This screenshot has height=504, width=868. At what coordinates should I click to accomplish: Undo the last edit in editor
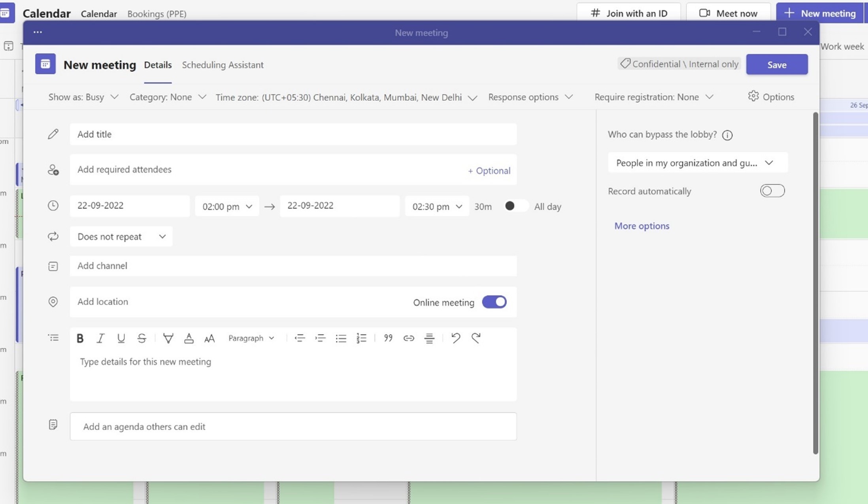[455, 338]
